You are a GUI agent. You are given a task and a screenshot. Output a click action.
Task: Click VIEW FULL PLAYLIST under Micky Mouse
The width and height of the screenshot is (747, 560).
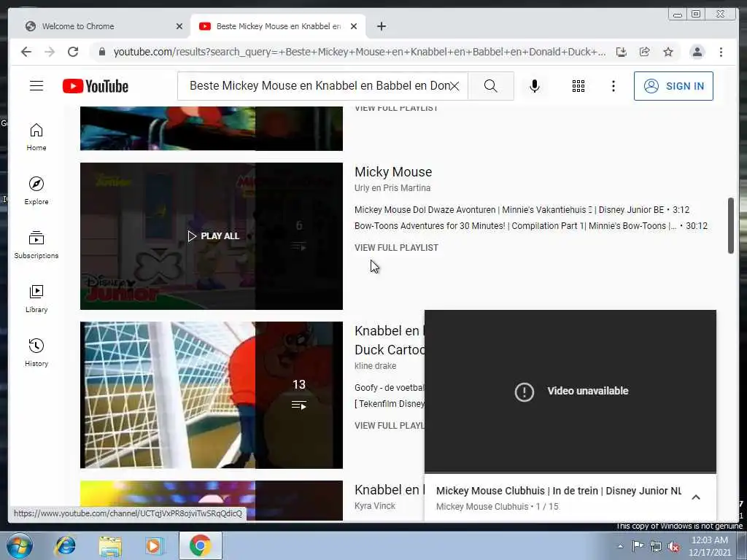point(396,248)
